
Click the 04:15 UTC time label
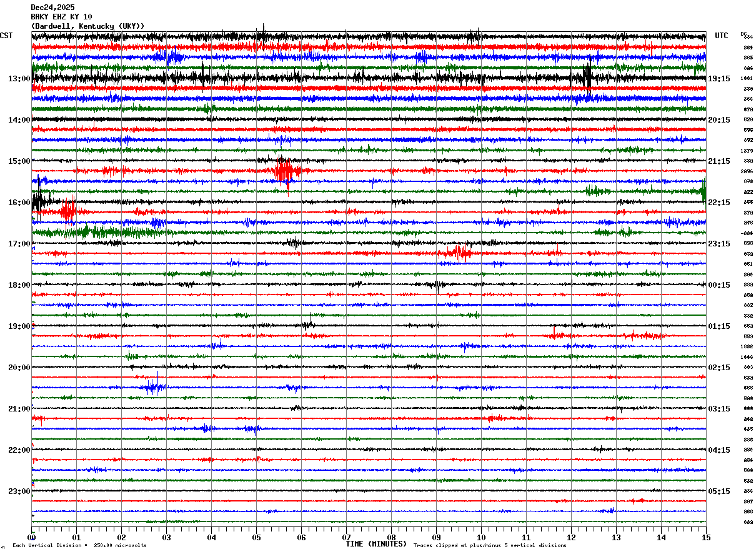719,450
